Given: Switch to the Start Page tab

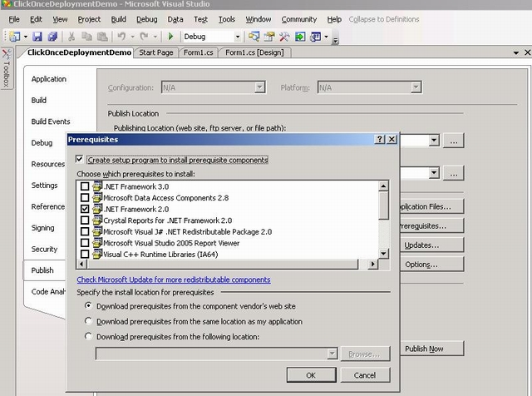Looking at the screenshot, I should 156,52.
